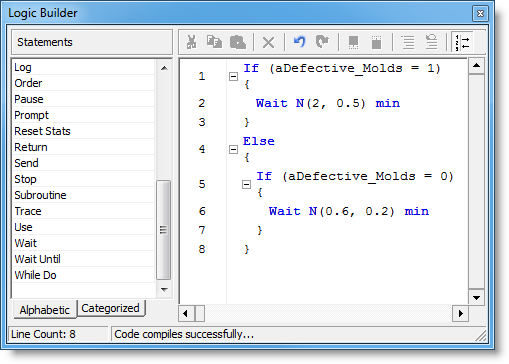
Task: Collapse the nested If block on line 5
Action: [x=246, y=184]
